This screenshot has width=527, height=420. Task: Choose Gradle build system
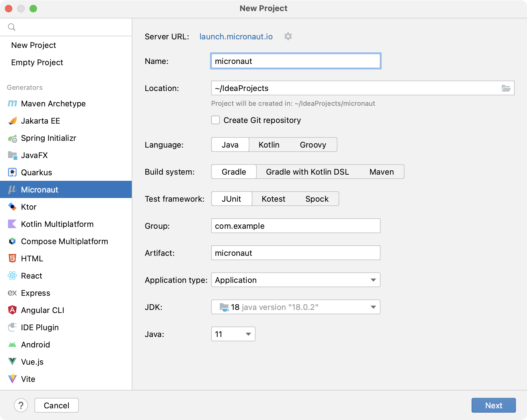click(x=234, y=172)
